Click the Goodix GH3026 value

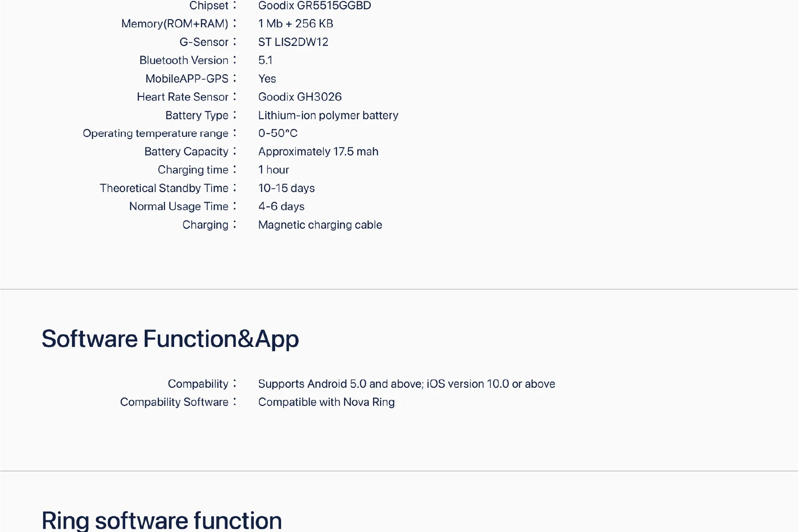[300, 97]
